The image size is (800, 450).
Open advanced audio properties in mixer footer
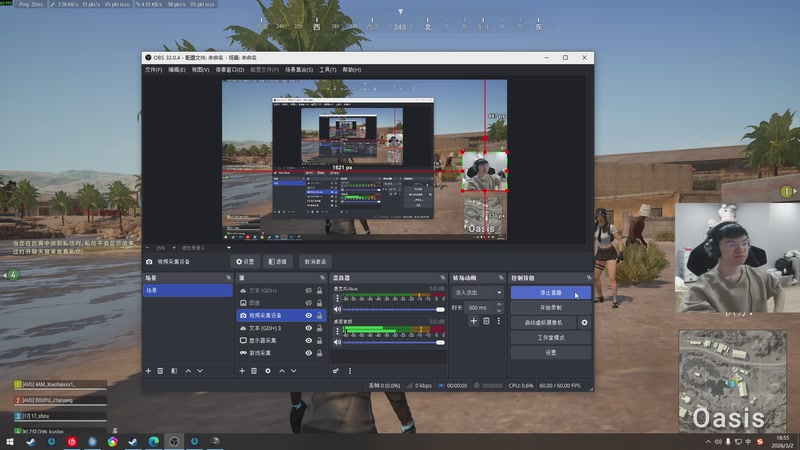(336, 371)
